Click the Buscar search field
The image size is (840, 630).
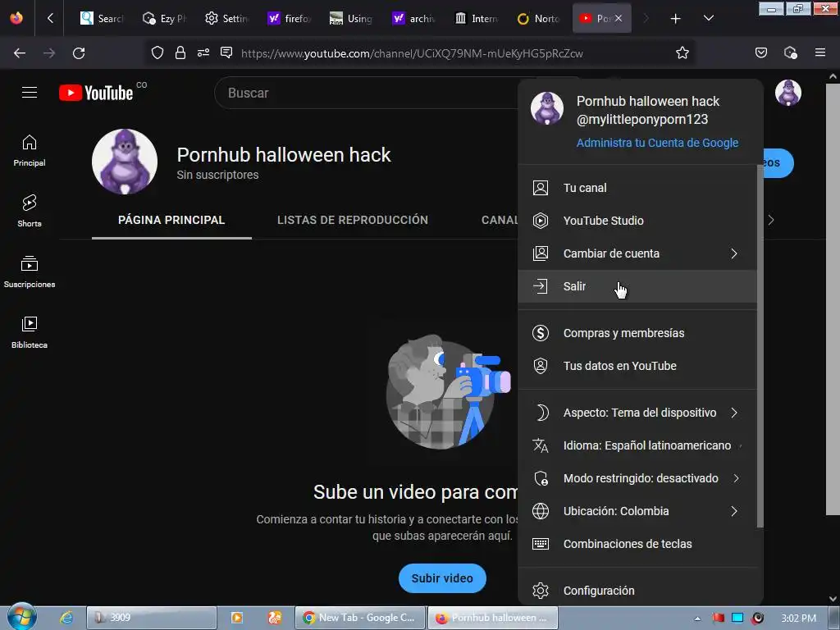click(370, 93)
